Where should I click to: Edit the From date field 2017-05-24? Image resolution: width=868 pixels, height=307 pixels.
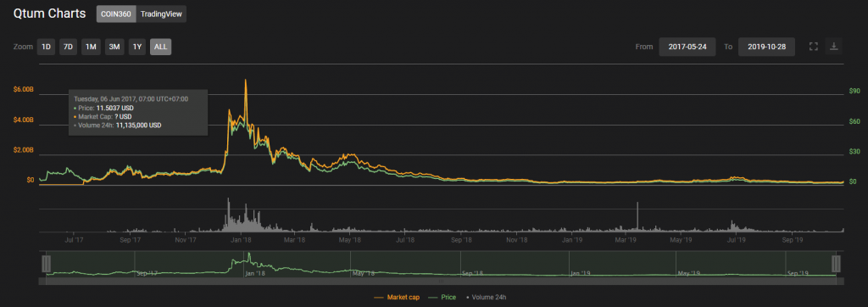coord(687,47)
